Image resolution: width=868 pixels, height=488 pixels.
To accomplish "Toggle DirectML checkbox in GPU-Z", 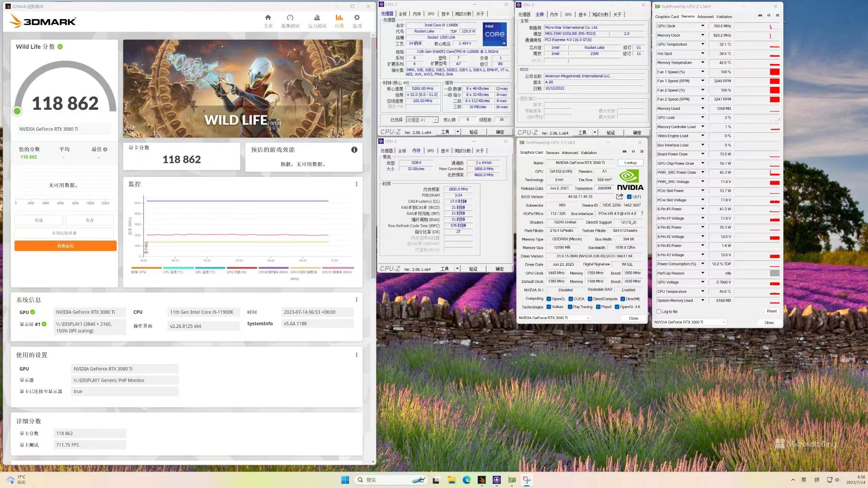I will coord(623,299).
